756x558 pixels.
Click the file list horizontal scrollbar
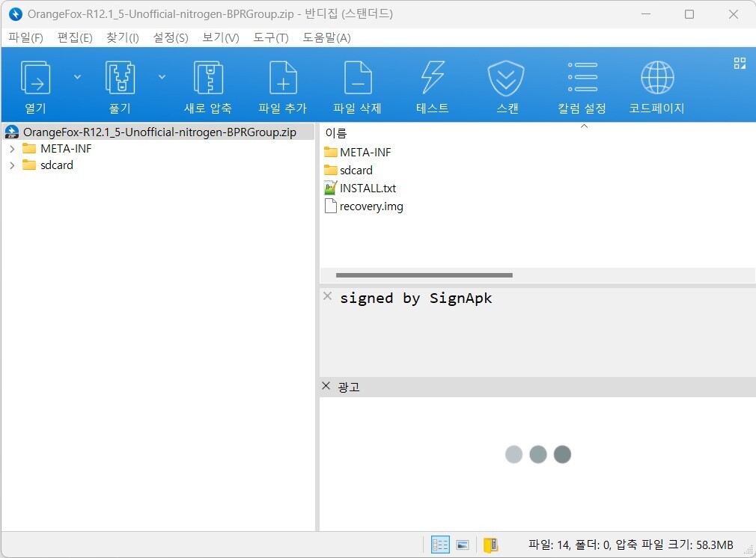pos(424,275)
